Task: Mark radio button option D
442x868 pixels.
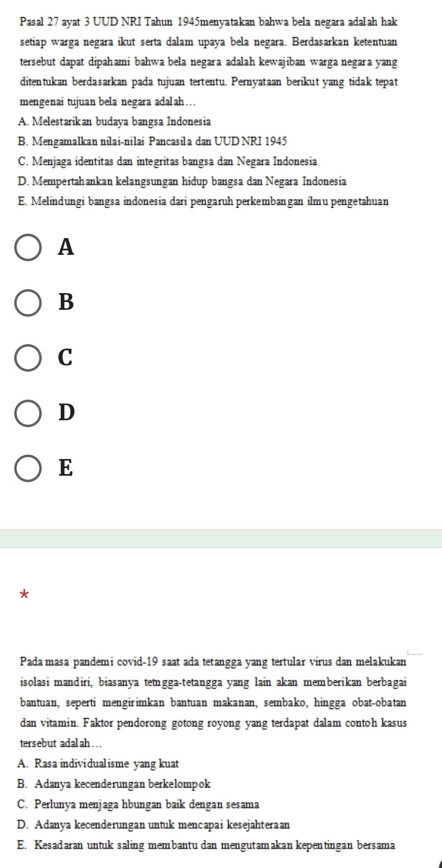Action: [x=27, y=413]
